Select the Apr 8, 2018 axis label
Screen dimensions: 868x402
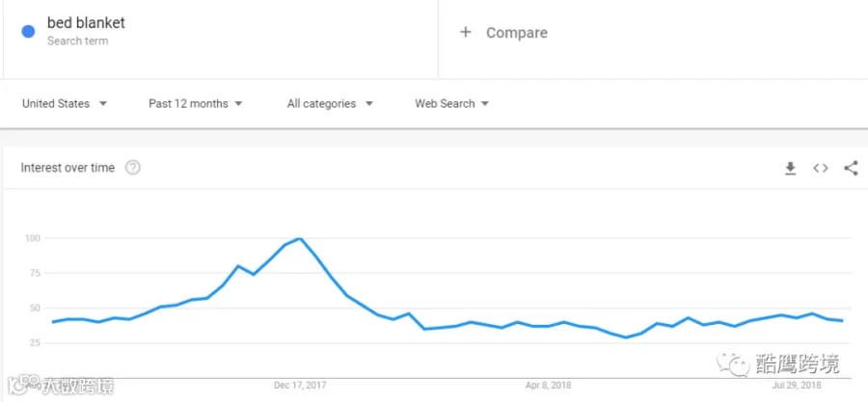tap(548, 385)
